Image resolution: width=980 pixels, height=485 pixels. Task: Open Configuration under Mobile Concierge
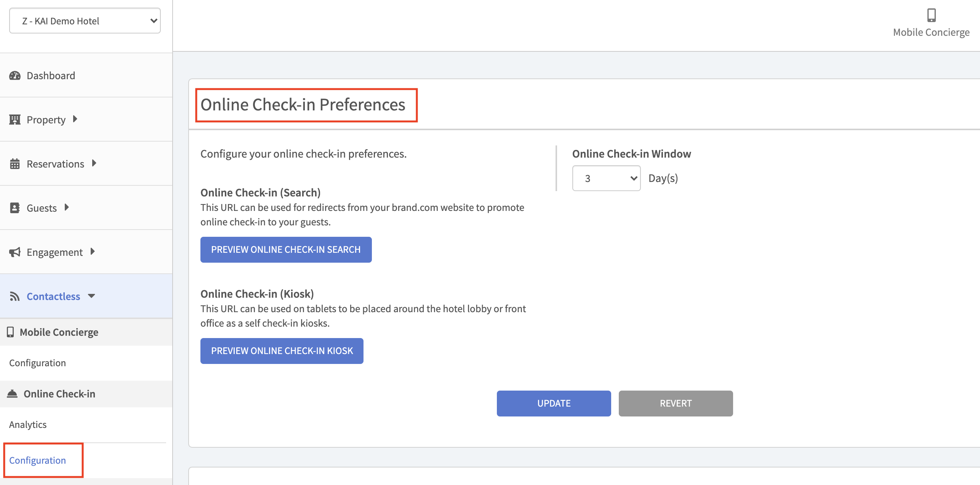click(37, 363)
